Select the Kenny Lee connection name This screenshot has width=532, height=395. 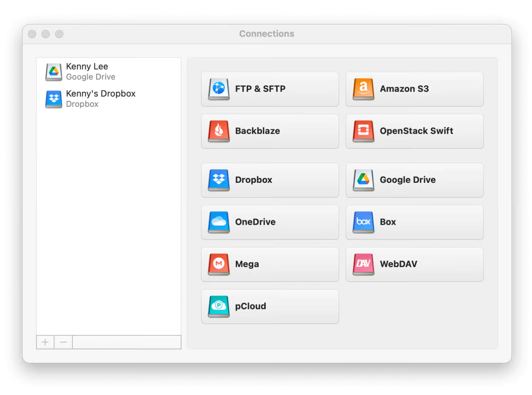click(x=87, y=66)
